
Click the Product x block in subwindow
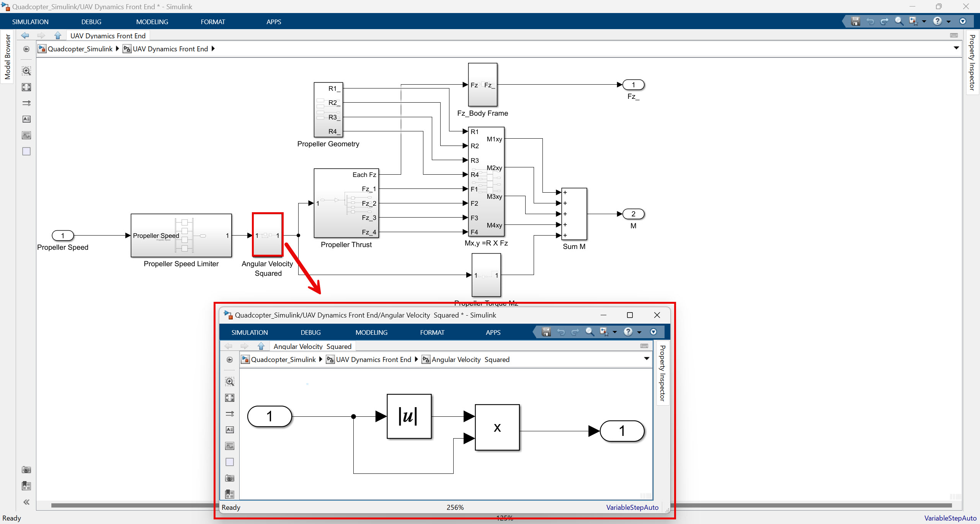tap(497, 427)
